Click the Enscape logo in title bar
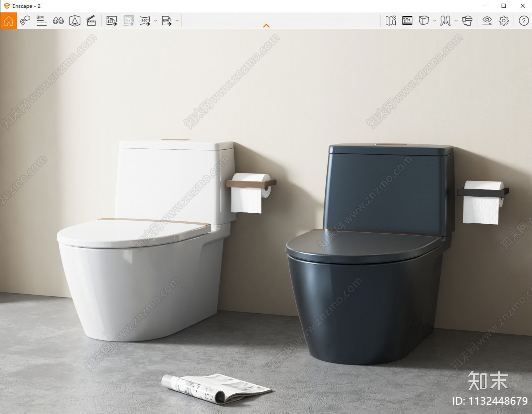 7,6
